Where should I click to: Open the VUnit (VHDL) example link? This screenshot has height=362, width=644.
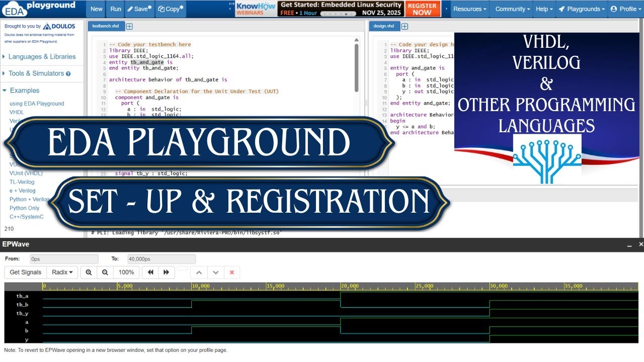coord(26,173)
